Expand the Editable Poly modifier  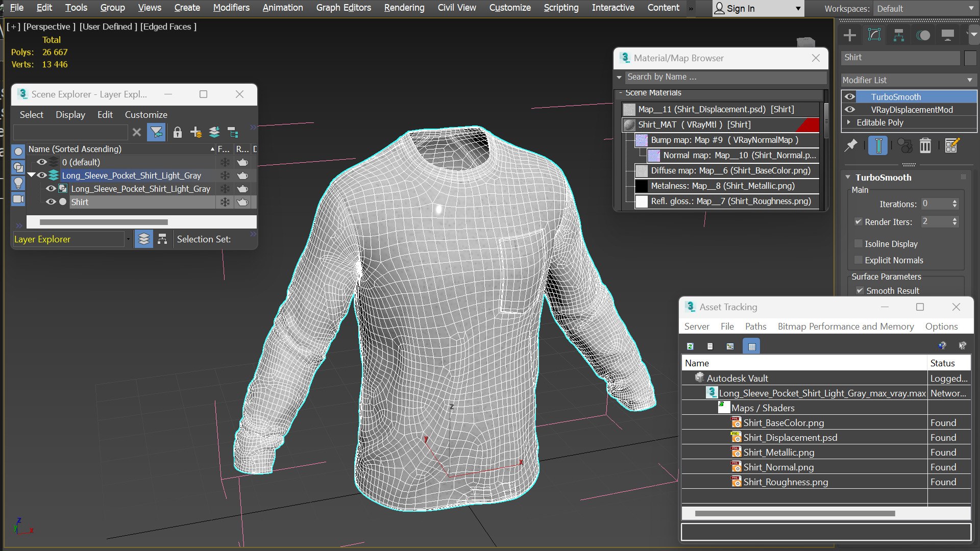tap(849, 122)
